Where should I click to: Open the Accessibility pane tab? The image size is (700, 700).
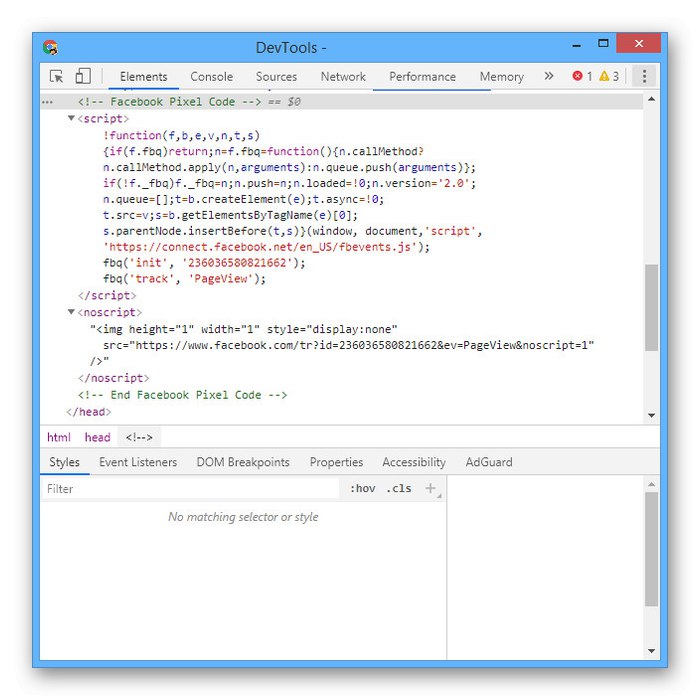414,462
